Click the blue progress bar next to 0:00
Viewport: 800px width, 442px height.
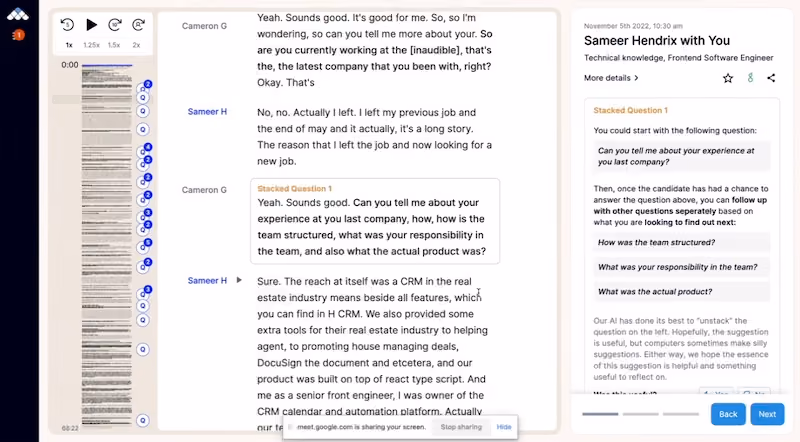pyautogui.click(x=107, y=65)
